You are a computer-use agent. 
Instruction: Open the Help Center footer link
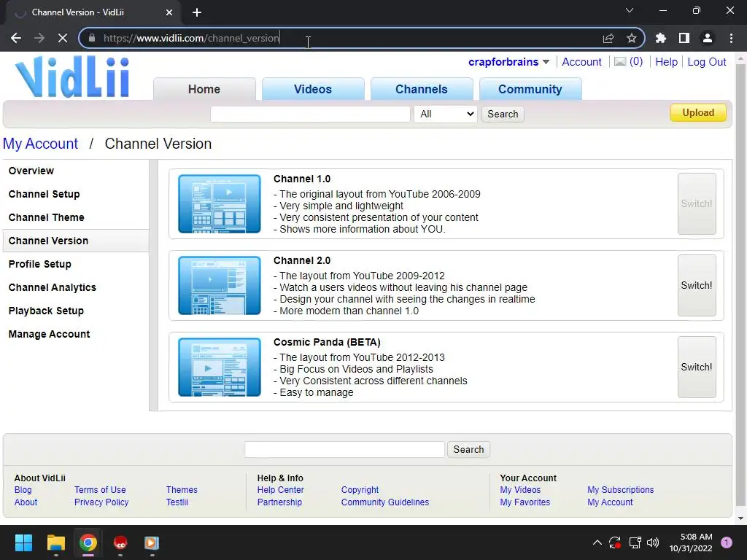pyautogui.click(x=281, y=489)
